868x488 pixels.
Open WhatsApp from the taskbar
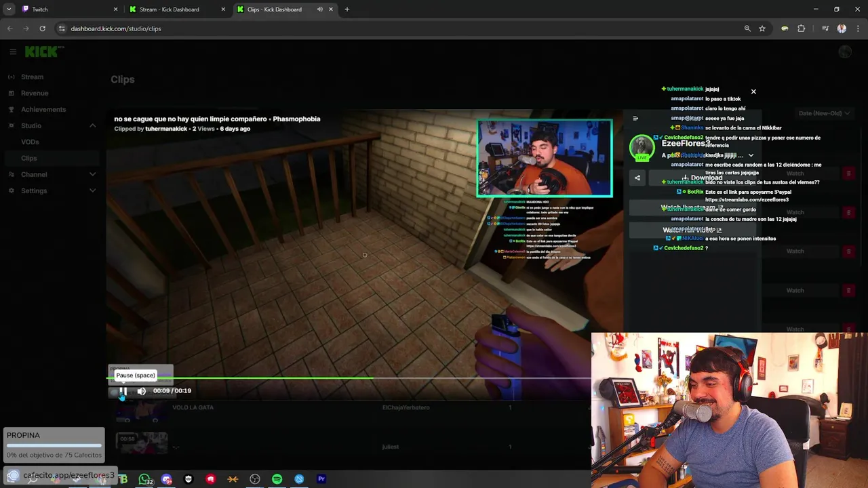click(x=144, y=479)
